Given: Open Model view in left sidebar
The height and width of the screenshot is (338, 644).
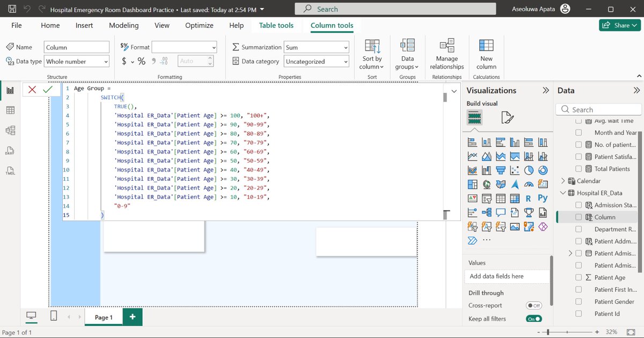Looking at the screenshot, I should pos(10,130).
